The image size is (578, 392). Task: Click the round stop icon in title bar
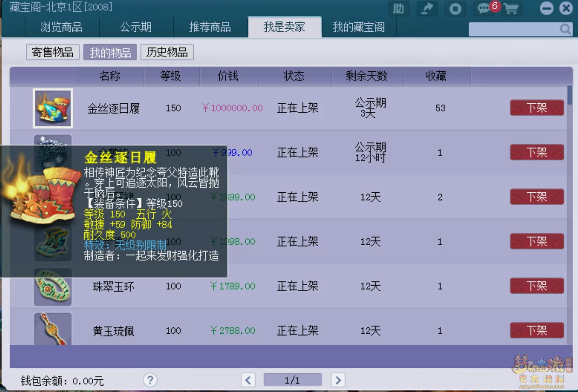pyautogui.click(x=455, y=9)
